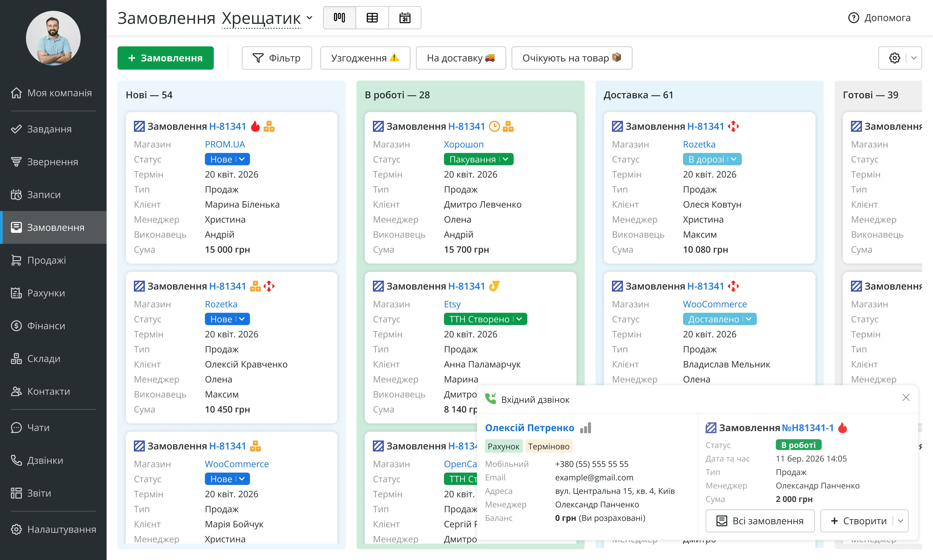Click the Налаштування gear sidebar icon

(16, 529)
